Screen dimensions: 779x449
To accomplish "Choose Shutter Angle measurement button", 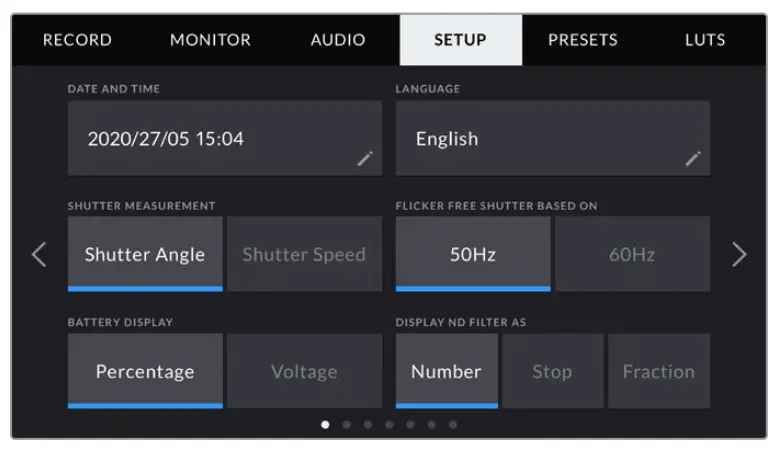I will click(x=145, y=254).
